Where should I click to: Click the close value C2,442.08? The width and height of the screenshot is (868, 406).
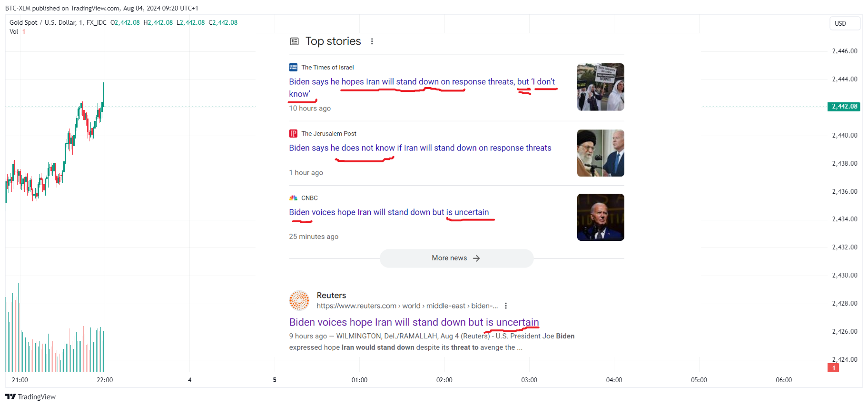pyautogui.click(x=223, y=22)
